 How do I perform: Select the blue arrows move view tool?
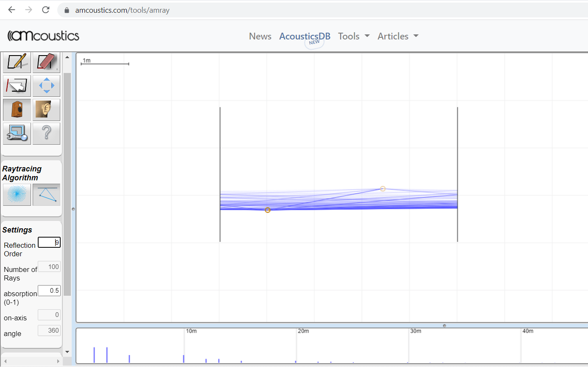(46, 86)
